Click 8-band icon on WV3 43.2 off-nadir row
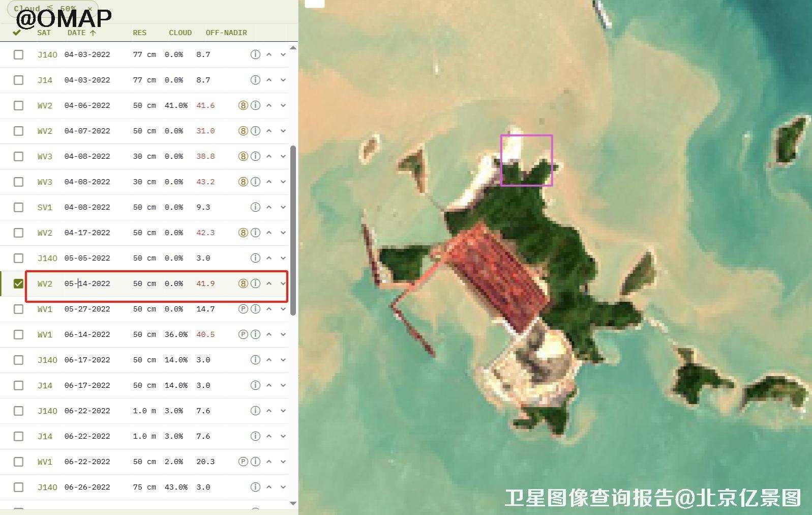The width and height of the screenshot is (812, 515). click(243, 182)
